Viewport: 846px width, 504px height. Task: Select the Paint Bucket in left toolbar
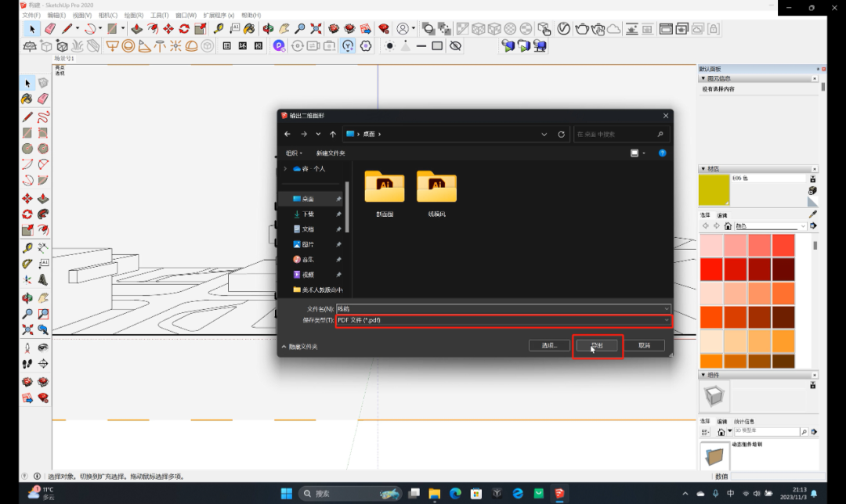27,99
